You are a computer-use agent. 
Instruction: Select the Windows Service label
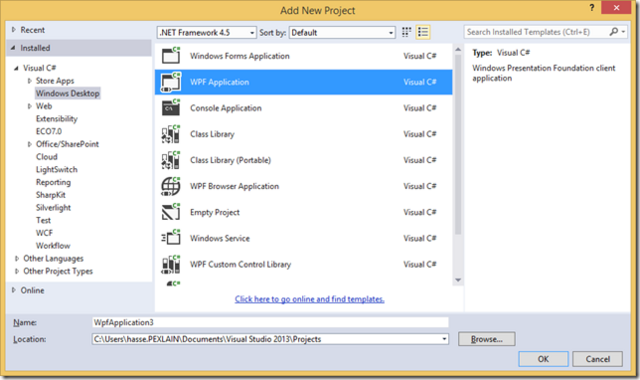pyautogui.click(x=220, y=238)
